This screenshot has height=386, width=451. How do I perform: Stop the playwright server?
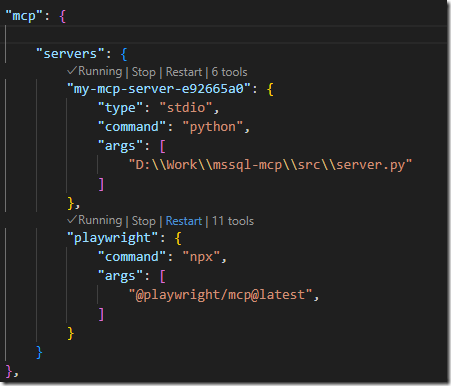[x=143, y=221]
